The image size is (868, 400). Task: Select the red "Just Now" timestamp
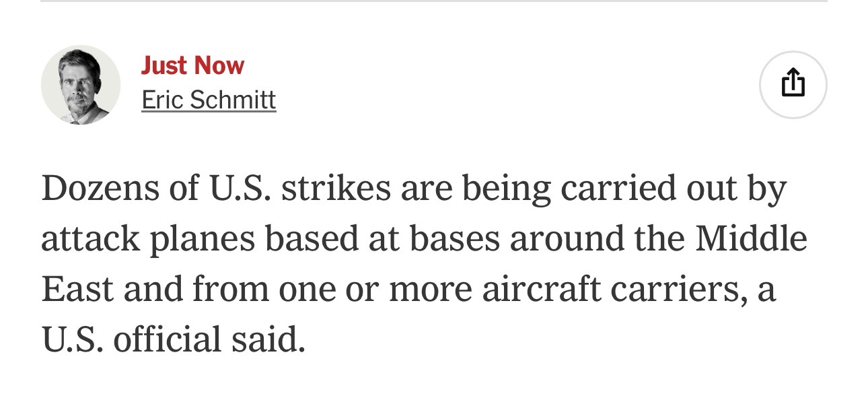[192, 65]
